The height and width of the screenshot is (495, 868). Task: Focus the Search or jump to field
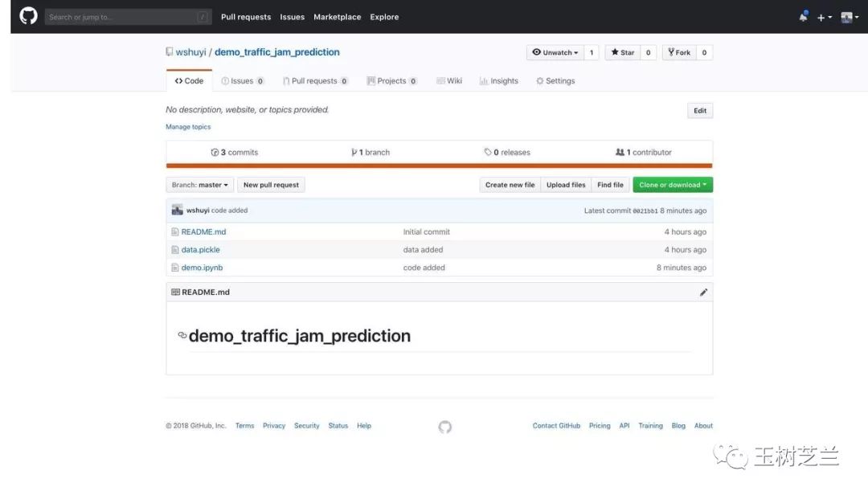tap(128, 17)
